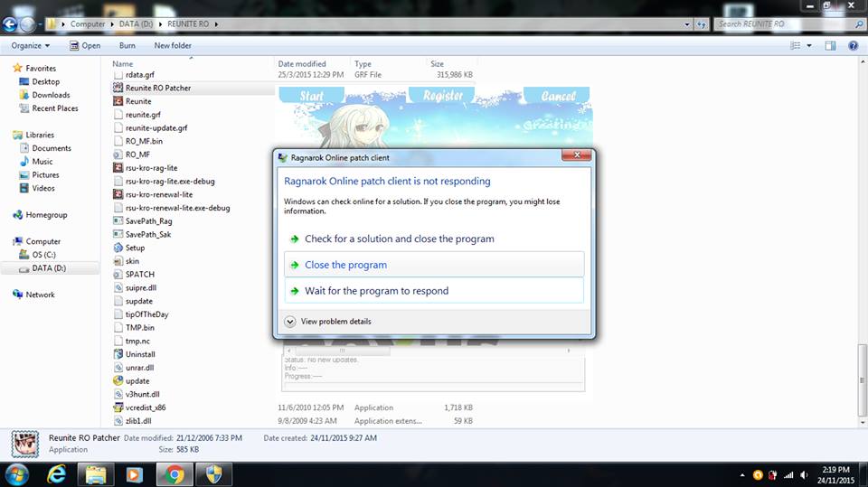The width and height of the screenshot is (868, 487).
Task: Select the tipOfTheDay file
Action: point(146,314)
